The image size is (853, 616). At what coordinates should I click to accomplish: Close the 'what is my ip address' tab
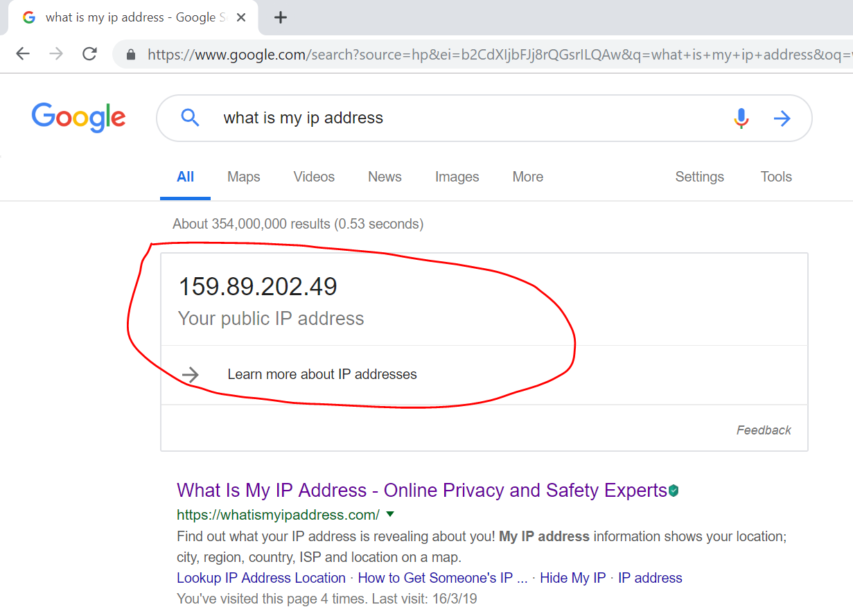[241, 17]
